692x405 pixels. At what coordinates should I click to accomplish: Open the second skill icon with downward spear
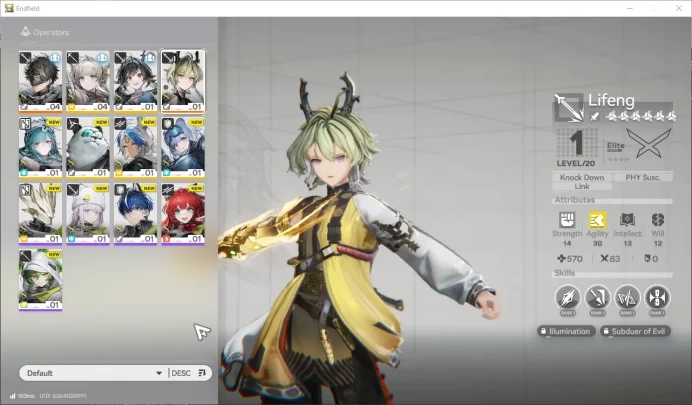tap(597, 298)
